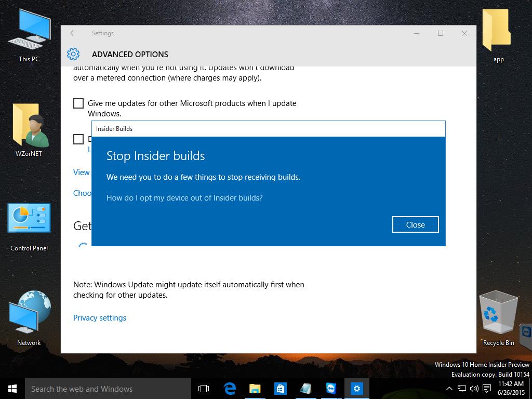Click the network icon in system tray
This screenshot has height=399, width=532.
pos(461,389)
